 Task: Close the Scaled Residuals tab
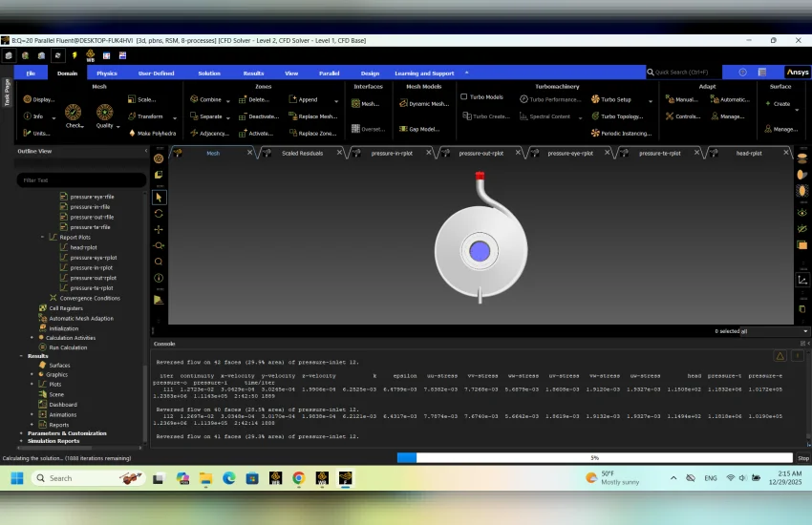(340, 153)
